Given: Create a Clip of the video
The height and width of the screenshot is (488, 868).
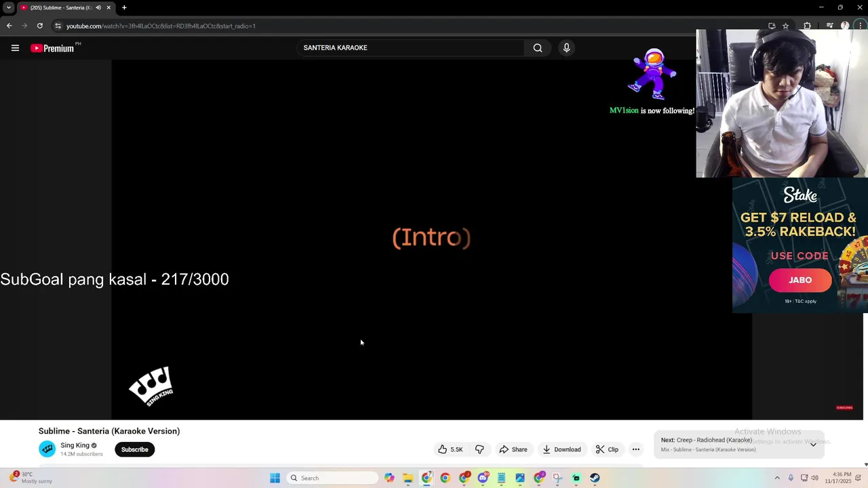Looking at the screenshot, I should 607,449.
